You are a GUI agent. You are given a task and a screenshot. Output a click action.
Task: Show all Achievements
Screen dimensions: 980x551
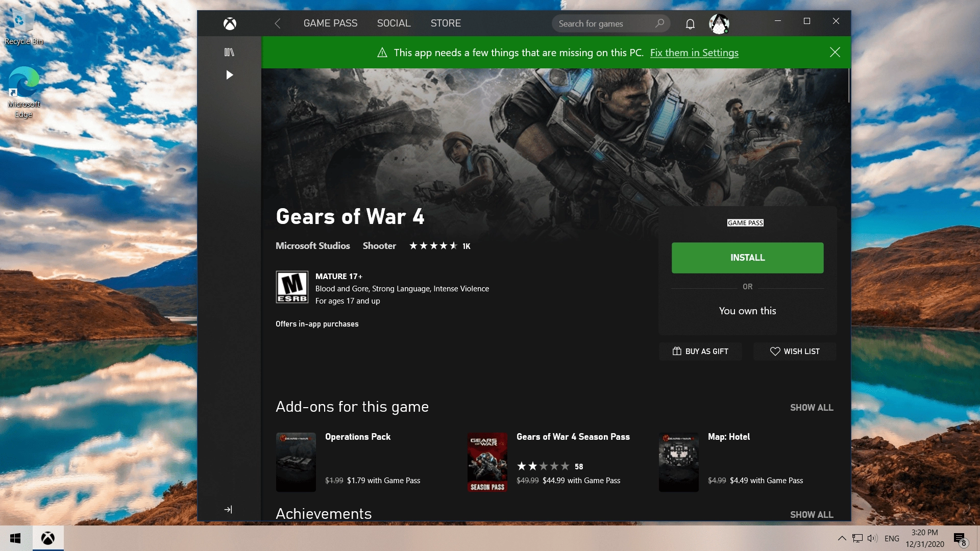tap(812, 514)
